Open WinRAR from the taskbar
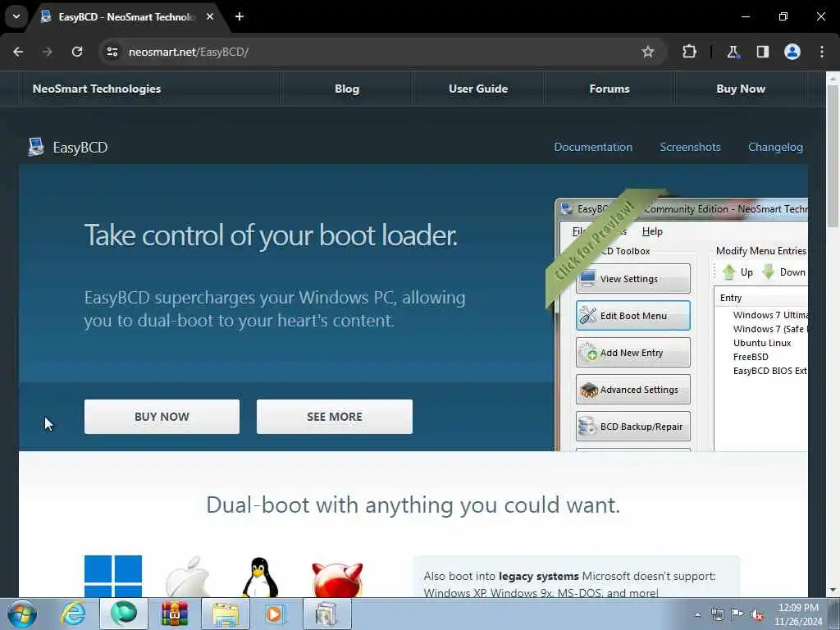This screenshot has height=630, width=840. coord(175,614)
